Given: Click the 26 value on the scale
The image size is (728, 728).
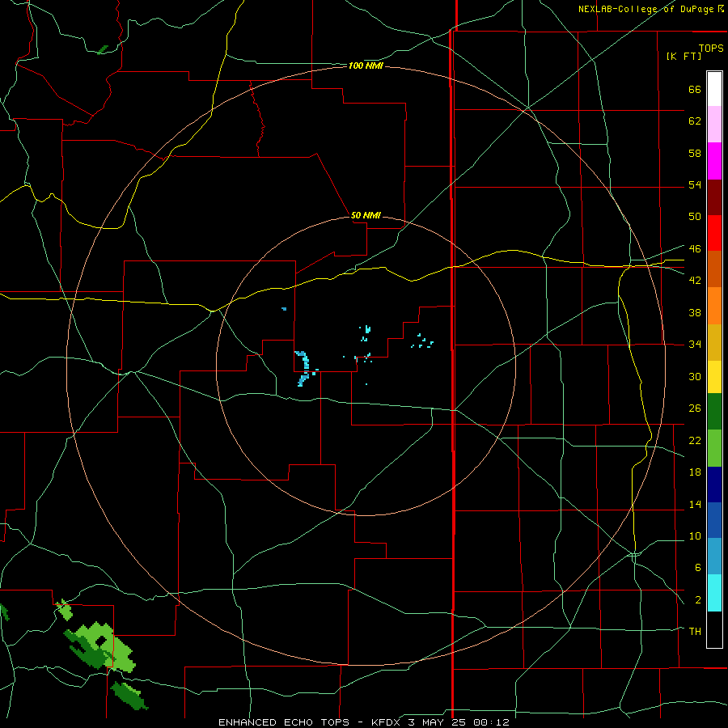Looking at the screenshot, I should 695,408.
